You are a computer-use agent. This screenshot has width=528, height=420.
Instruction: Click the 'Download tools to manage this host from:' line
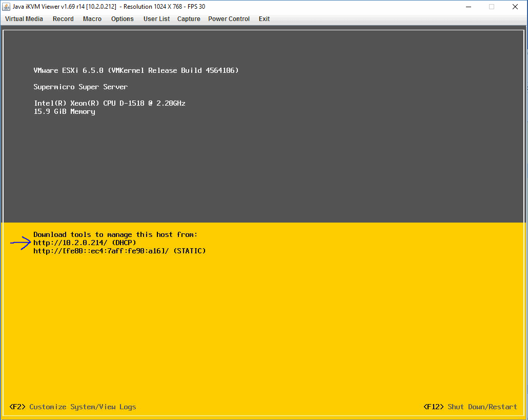click(x=115, y=234)
